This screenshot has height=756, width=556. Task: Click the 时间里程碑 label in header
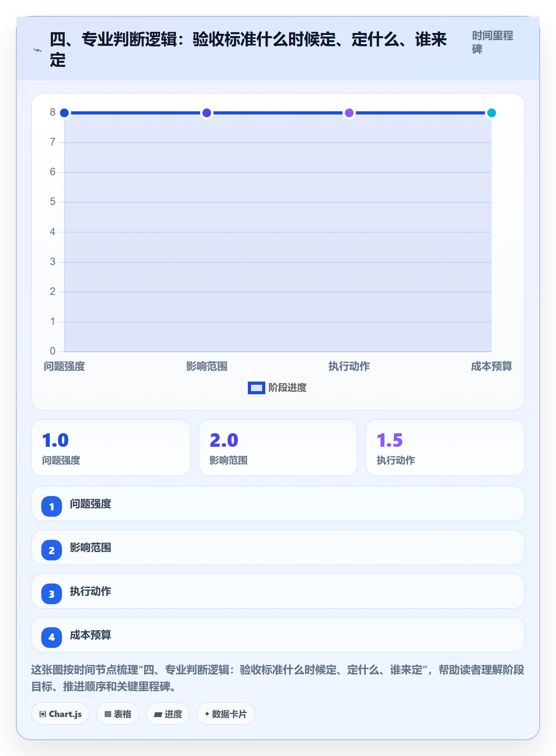click(x=492, y=43)
